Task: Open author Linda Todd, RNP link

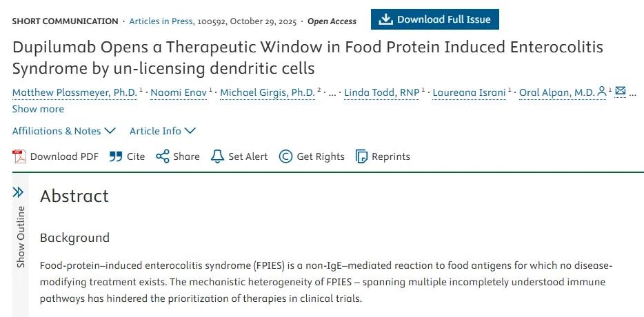Action: [x=381, y=92]
